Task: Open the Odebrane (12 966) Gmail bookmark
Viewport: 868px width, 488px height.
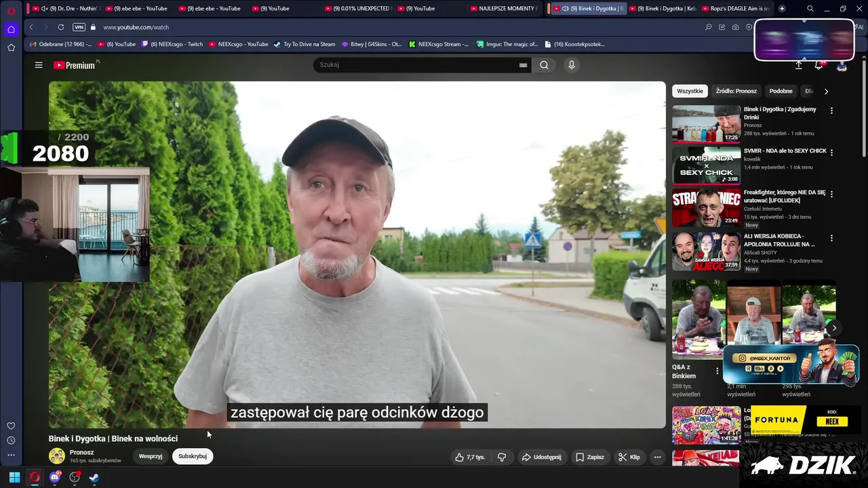Action: (x=60, y=44)
